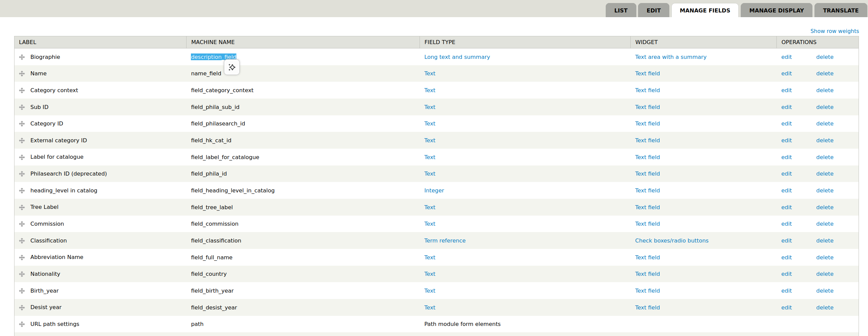Click the Integer field type link

pos(434,191)
